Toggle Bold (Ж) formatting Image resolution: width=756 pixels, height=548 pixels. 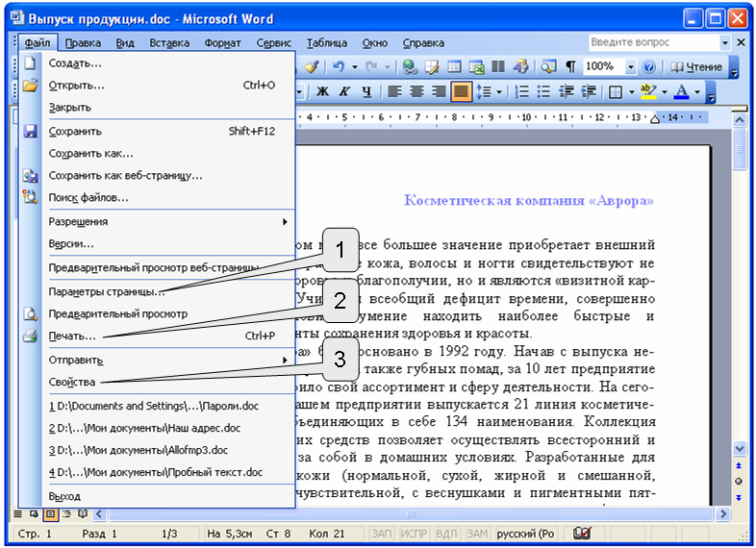pyautogui.click(x=322, y=91)
